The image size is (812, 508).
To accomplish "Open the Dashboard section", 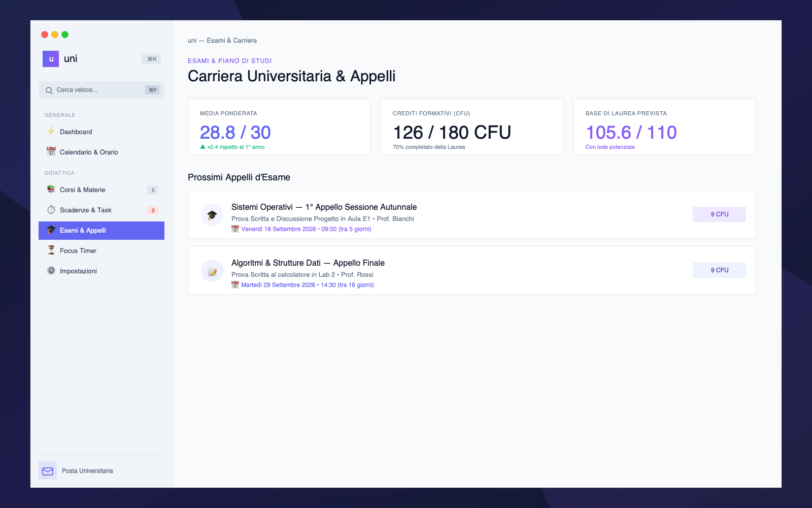I will (101, 132).
